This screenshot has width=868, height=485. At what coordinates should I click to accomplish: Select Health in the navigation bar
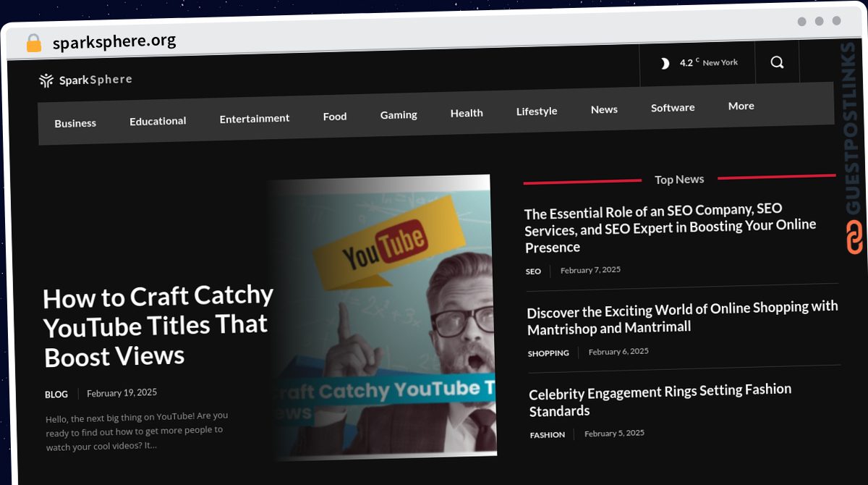(x=467, y=113)
